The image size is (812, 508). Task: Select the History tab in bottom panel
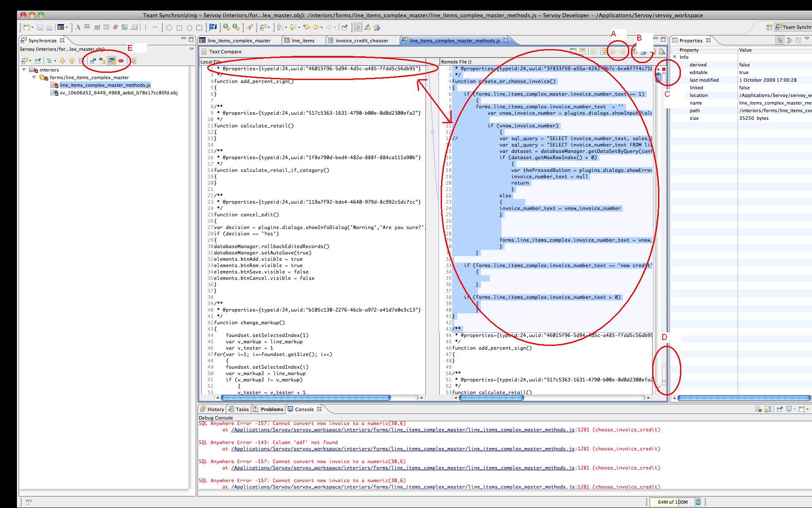click(x=214, y=409)
